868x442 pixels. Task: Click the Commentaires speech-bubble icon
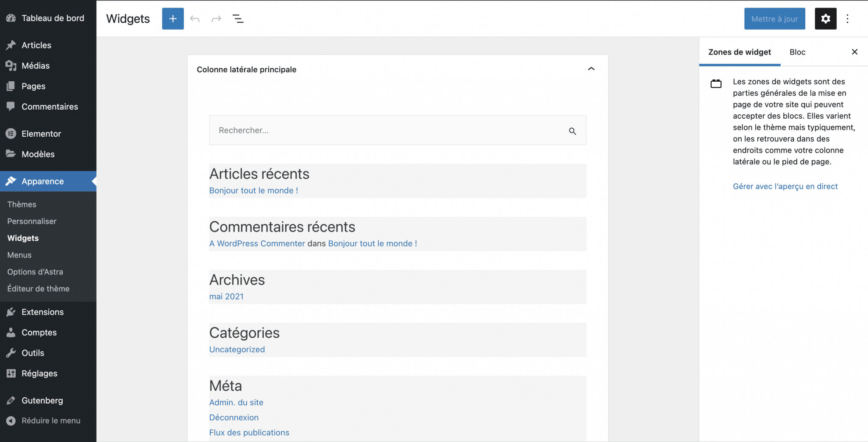tap(11, 106)
